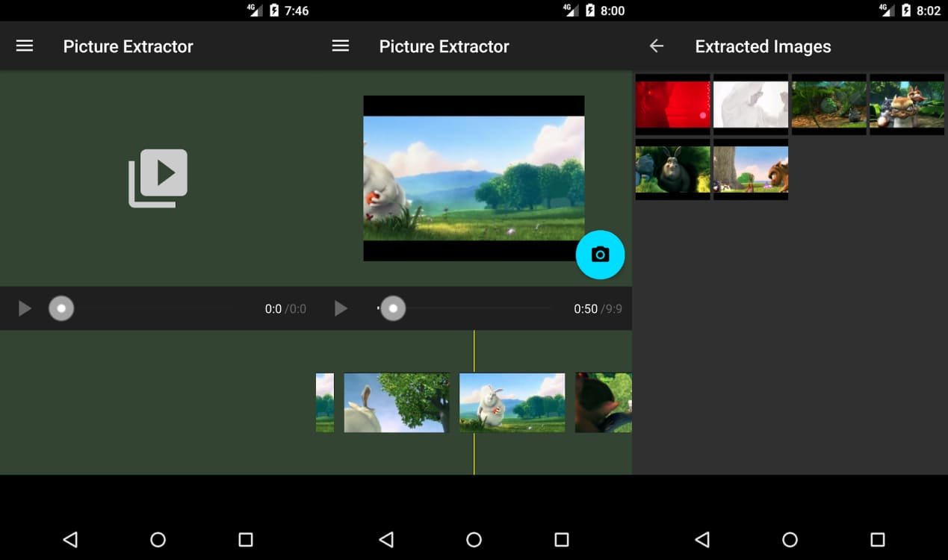Tap Android home button on first screen

click(158, 539)
